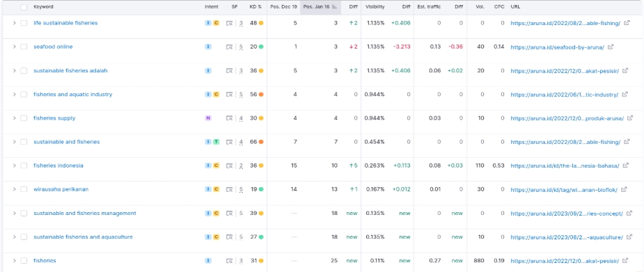
Task: Expand the sustainable fisheries adalah row
Action: 15,70
